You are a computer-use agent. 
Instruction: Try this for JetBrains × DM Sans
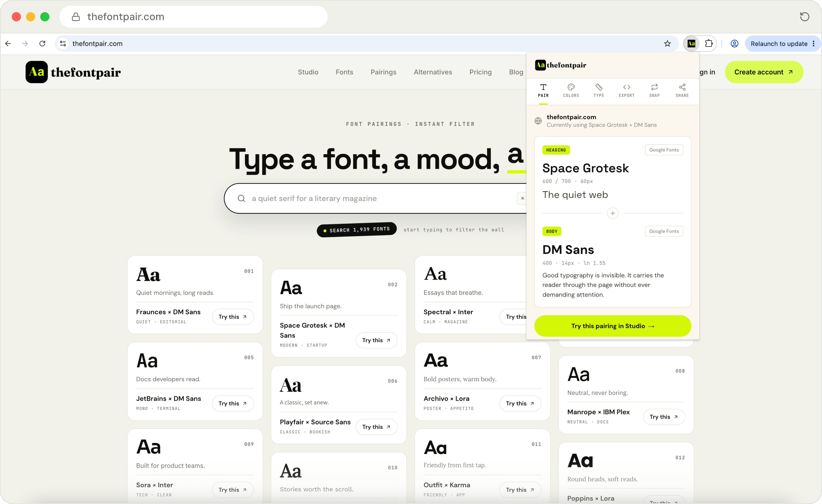232,403
